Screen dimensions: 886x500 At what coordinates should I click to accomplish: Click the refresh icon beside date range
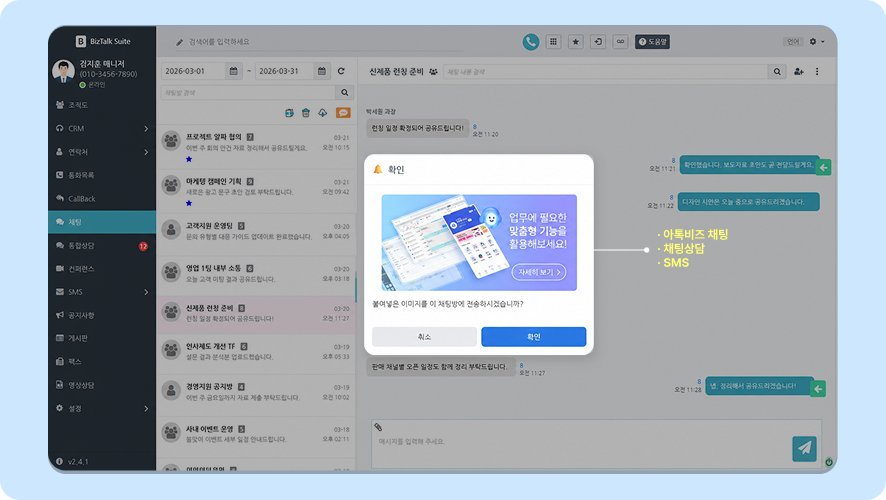point(341,71)
